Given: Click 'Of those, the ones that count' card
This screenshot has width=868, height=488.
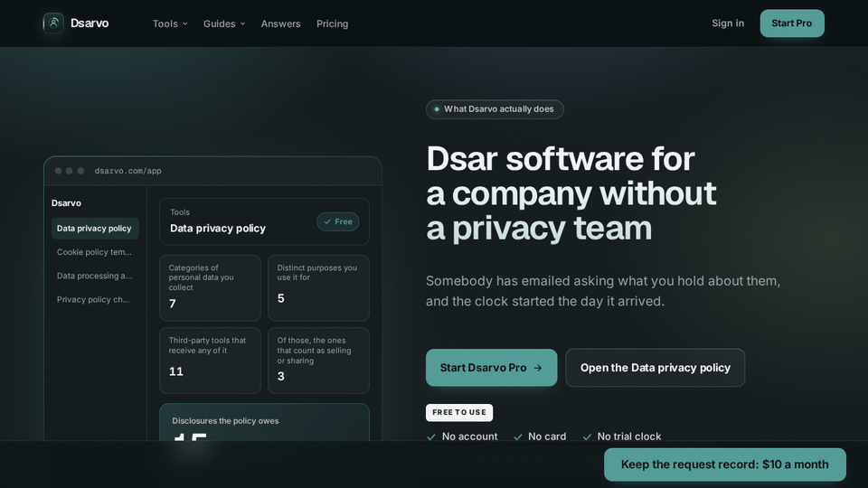Looking at the screenshot, I should pos(318,361).
